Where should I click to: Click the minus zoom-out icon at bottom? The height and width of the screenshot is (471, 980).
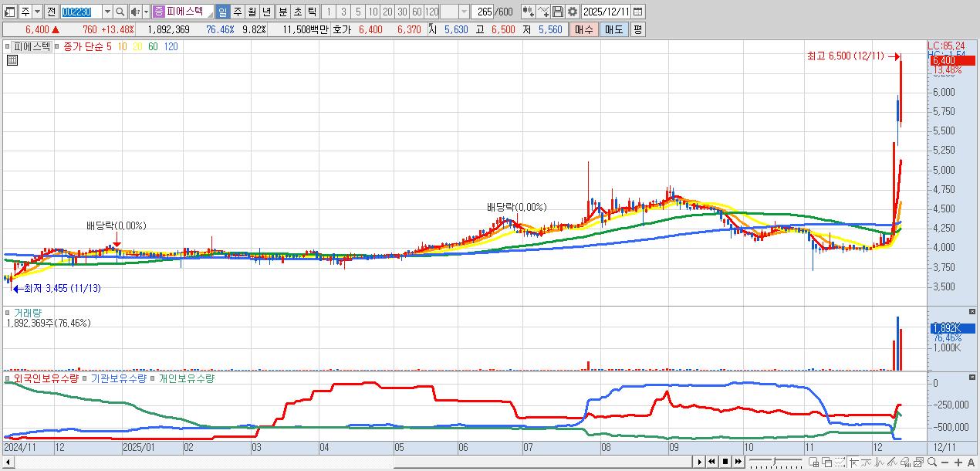[945, 462]
